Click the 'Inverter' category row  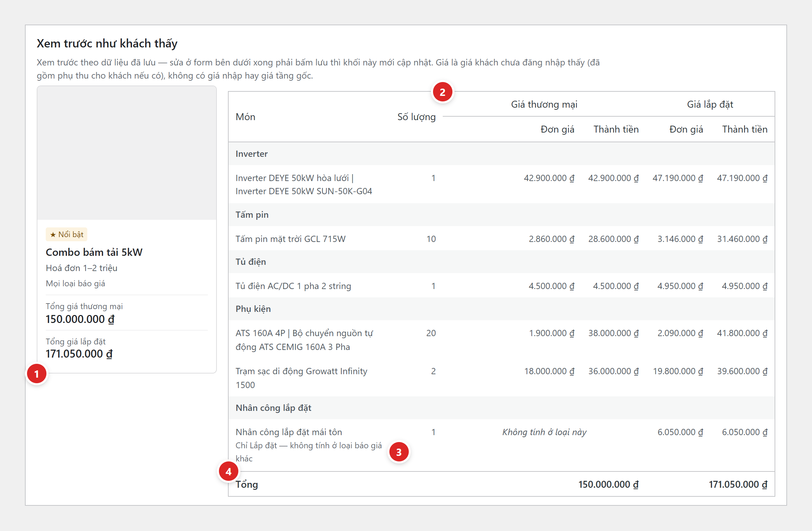501,154
